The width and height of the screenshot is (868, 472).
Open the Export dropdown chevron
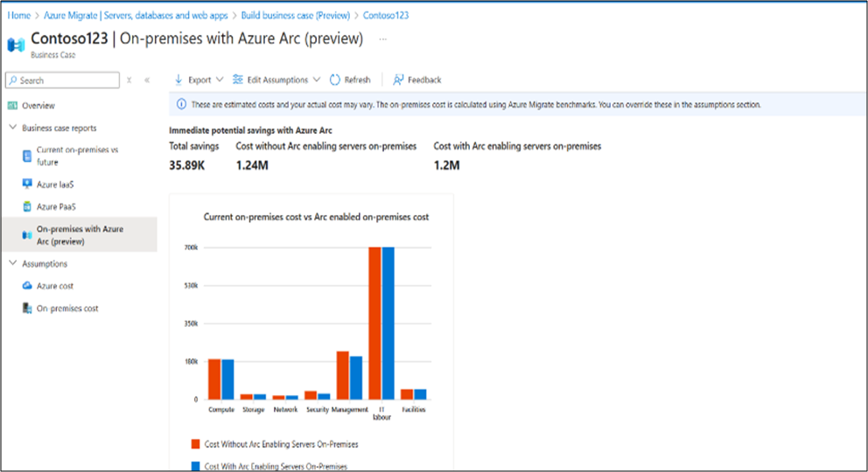[220, 80]
